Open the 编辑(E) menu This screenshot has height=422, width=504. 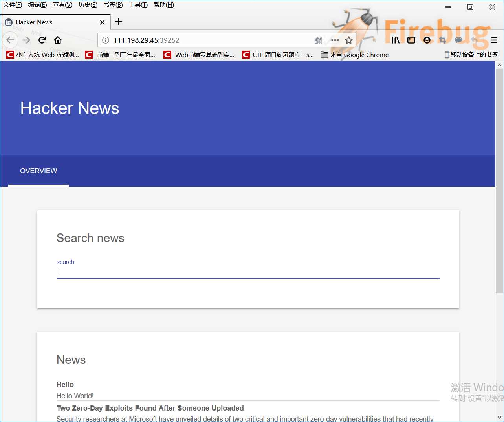(x=37, y=5)
